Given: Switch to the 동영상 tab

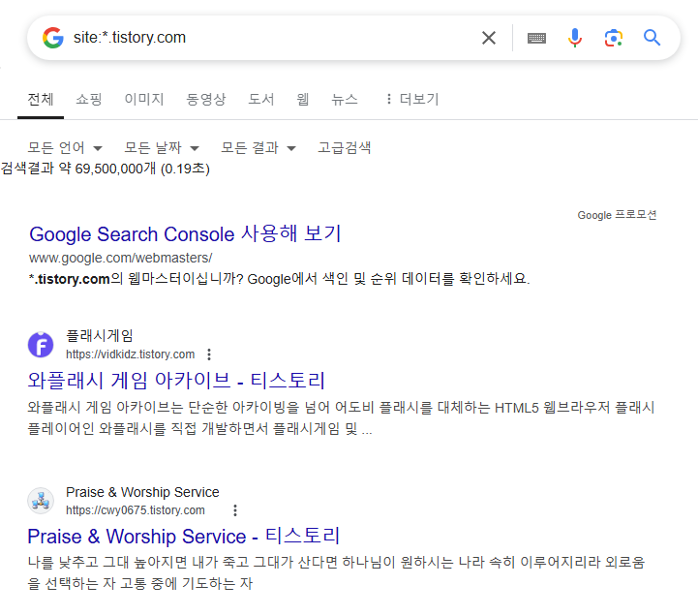Looking at the screenshot, I should 206,99.
